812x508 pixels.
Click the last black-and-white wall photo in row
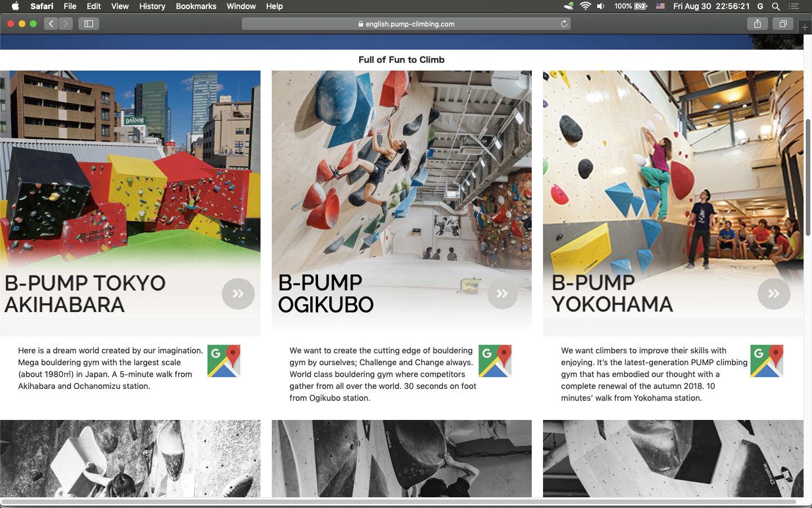point(673,458)
